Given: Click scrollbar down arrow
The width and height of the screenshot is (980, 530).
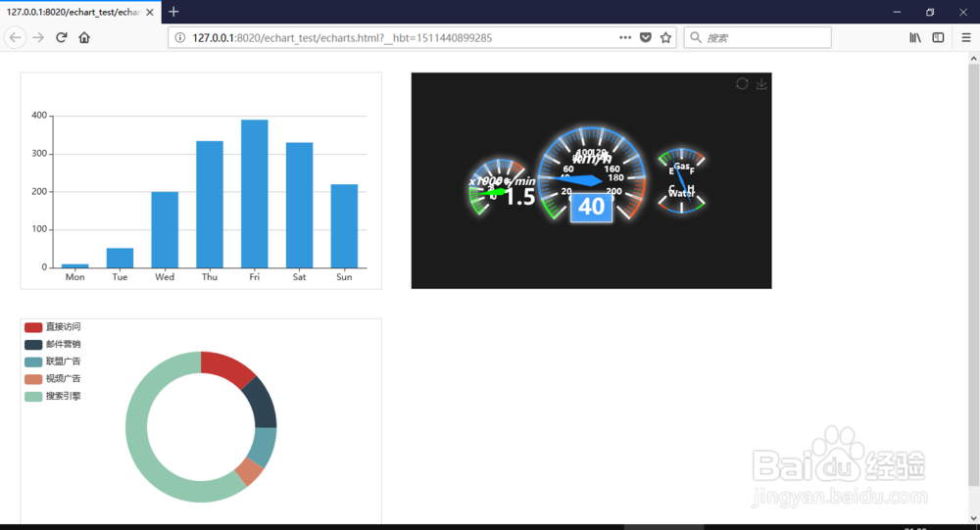Looking at the screenshot, I should click(974, 518).
